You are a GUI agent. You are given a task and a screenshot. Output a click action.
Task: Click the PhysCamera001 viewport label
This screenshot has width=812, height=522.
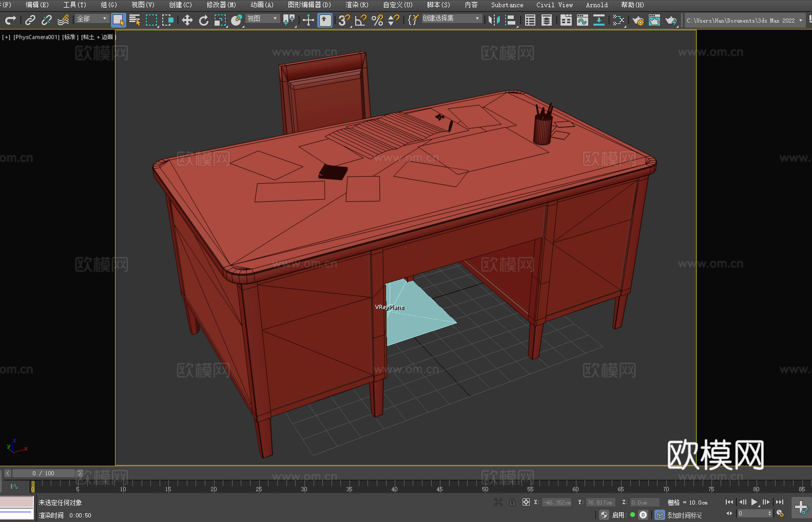tap(36, 37)
